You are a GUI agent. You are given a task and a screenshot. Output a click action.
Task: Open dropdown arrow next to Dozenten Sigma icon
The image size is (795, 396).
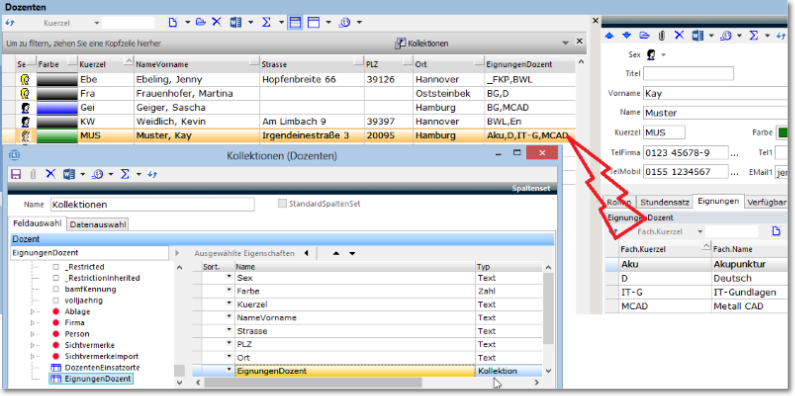281,22
